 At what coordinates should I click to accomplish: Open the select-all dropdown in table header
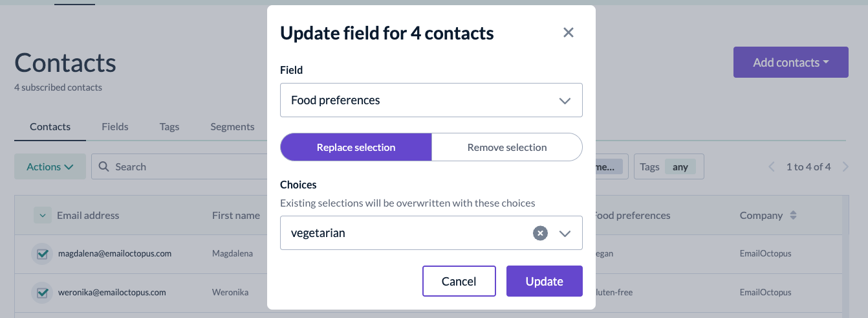tap(43, 215)
